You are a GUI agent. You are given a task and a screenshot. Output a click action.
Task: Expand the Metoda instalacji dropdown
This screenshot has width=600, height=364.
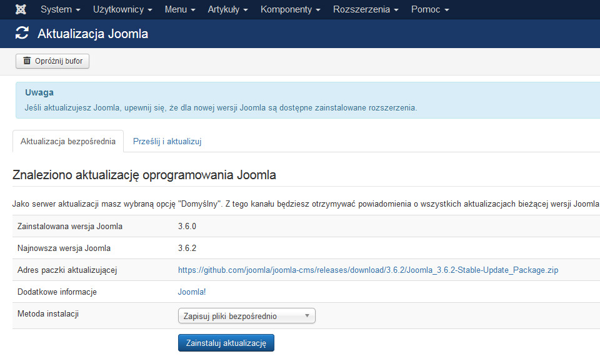pyautogui.click(x=247, y=316)
